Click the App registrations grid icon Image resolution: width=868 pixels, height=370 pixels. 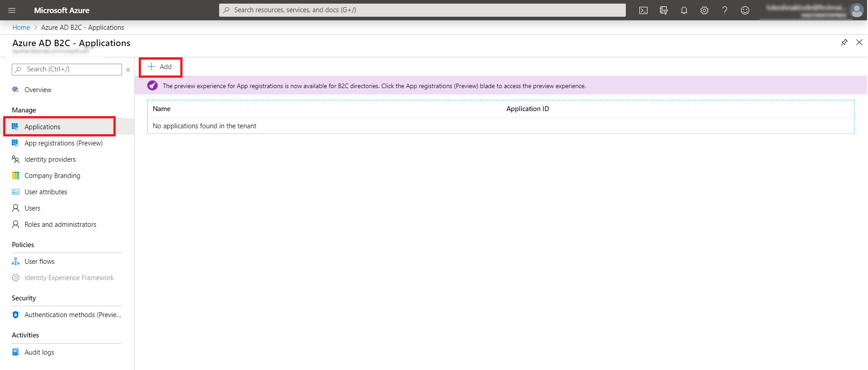[15, 143]
